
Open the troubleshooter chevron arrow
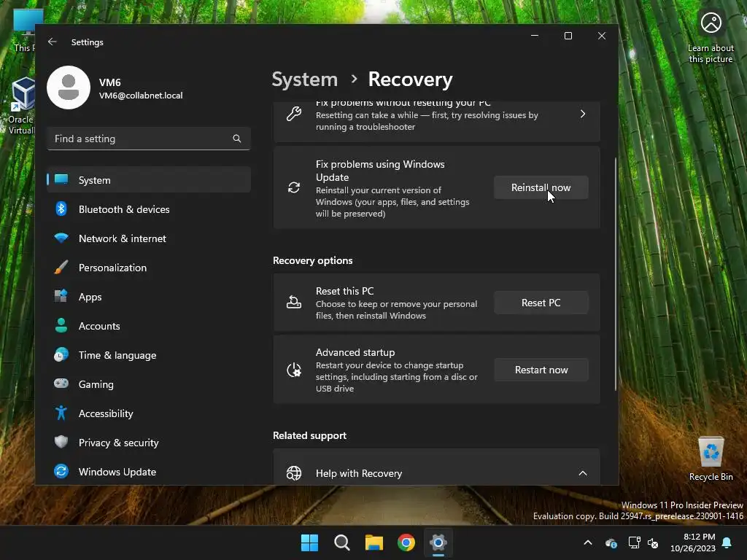[583, 114]
